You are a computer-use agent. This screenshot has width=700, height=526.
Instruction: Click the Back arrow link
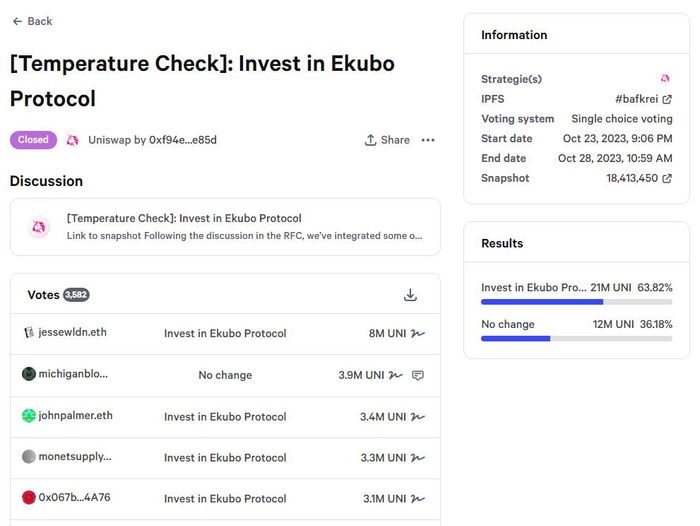tap(32, 21)
